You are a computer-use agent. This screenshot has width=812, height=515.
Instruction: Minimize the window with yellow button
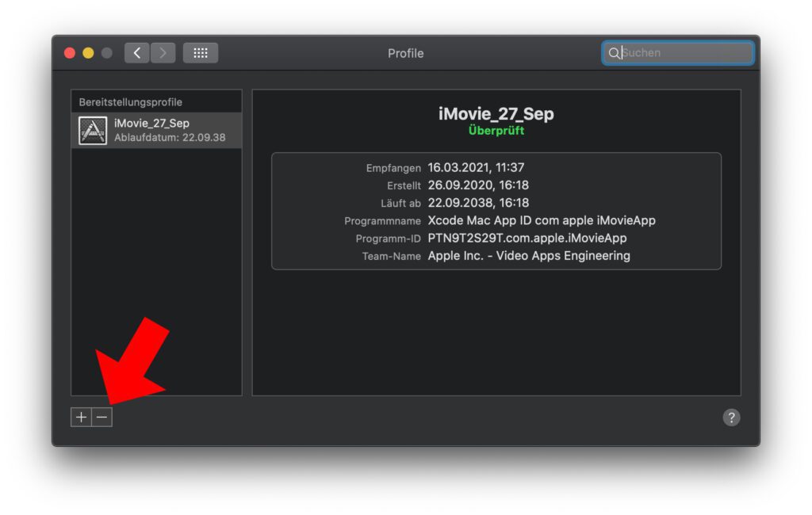tap(88, 53)
